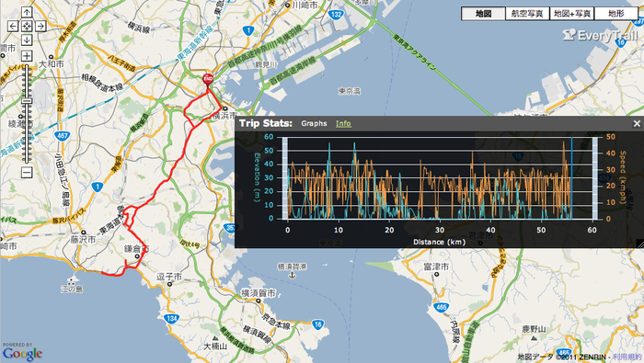
Task: Open the Graphs tab in Trip Stats
Action: (x=314, y=123)
